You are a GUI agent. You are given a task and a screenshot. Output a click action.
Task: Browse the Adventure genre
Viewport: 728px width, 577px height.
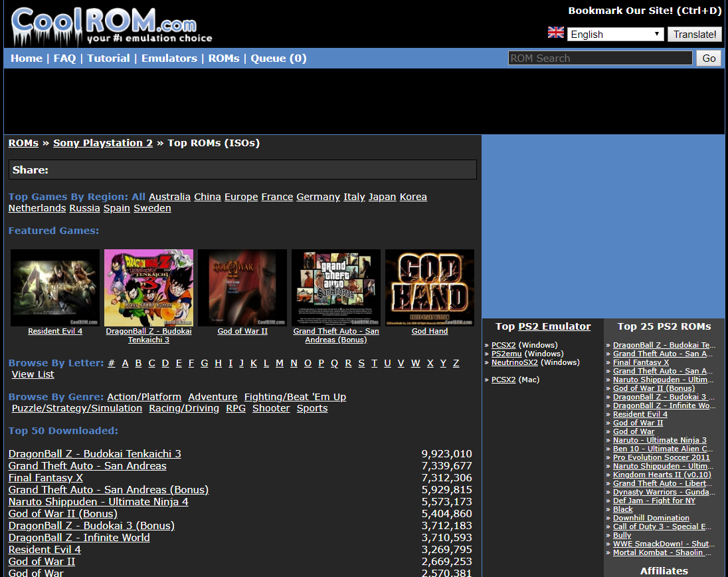(213, 398)
